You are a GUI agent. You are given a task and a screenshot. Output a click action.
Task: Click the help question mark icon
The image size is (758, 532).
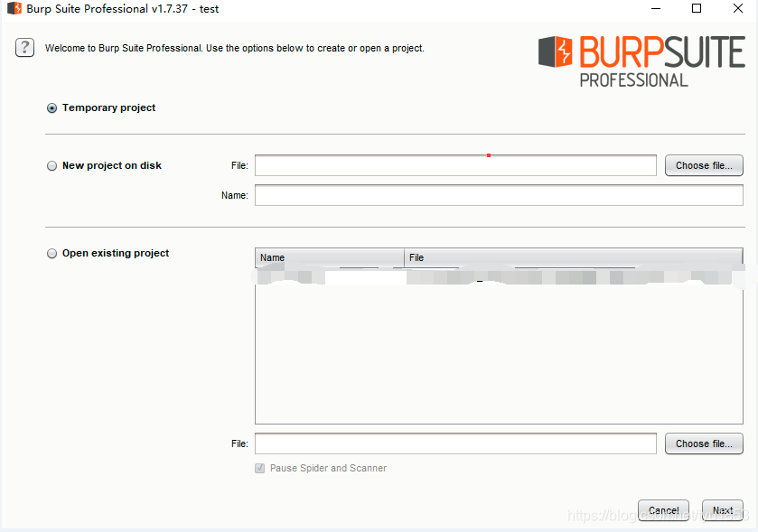[x=24, y=48]
